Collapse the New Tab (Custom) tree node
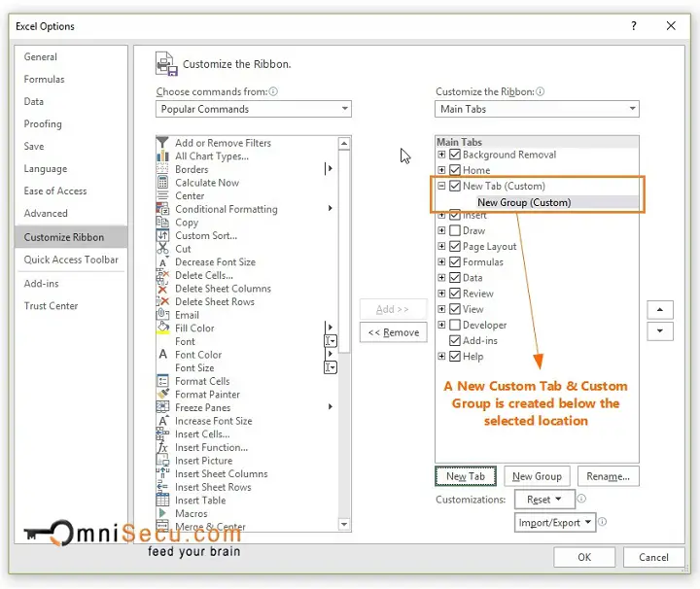The height and width of the screenshot is (589, 700). pos(441,186)
